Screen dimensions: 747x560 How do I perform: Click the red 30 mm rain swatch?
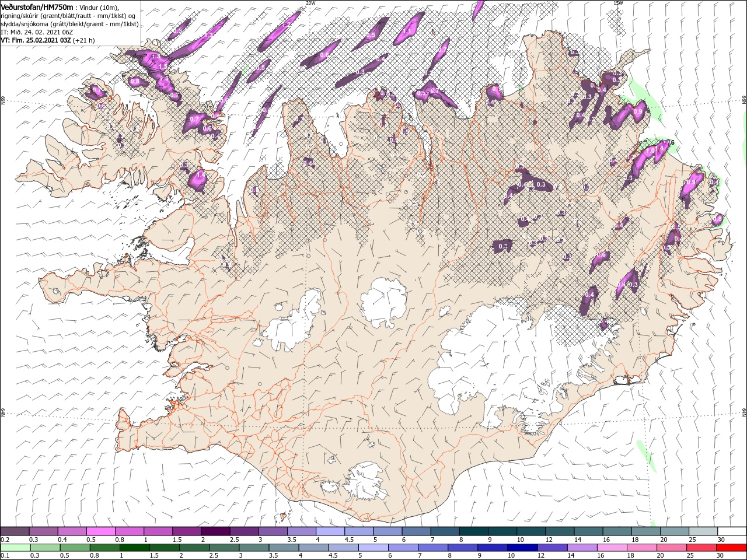pyautogui.click(x=731, y=548)
